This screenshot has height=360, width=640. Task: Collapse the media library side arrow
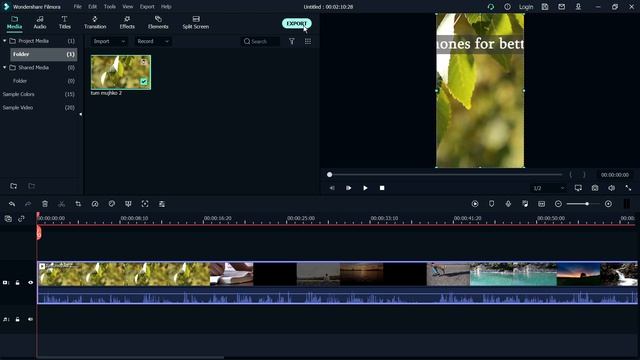[80, 114]
